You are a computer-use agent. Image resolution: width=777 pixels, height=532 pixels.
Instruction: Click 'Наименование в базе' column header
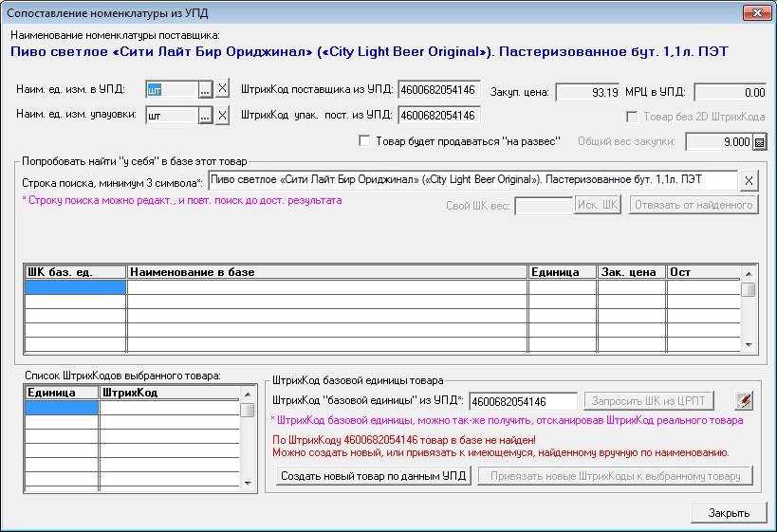(x=327, y=272)
